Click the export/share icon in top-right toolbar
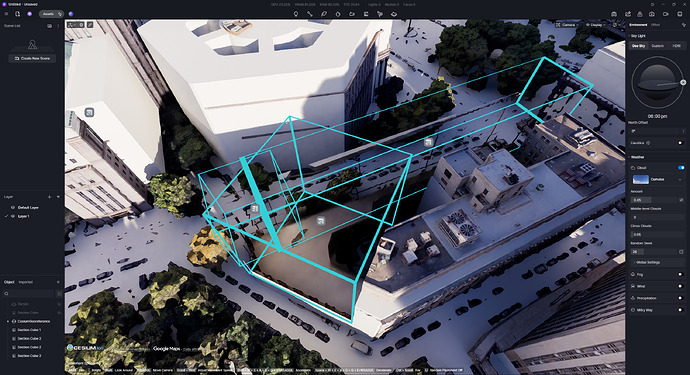This screenshot has height=375, width=690. [x=628, y=14]
